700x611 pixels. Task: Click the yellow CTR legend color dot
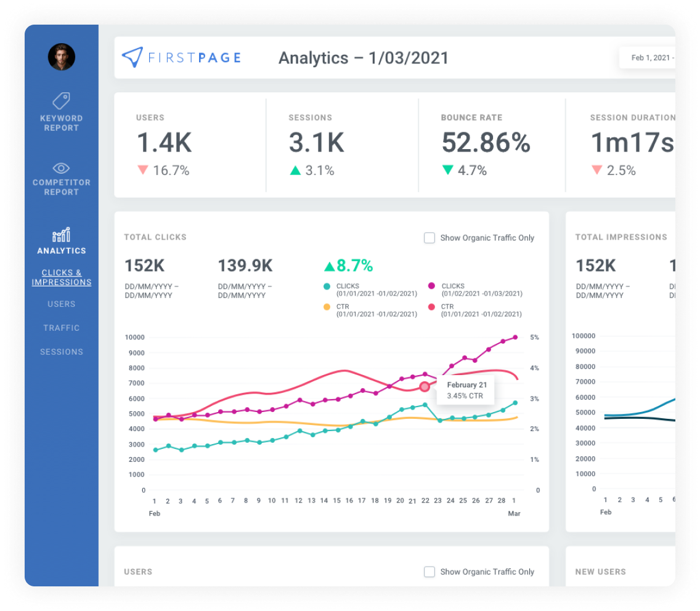pos(327,306)
